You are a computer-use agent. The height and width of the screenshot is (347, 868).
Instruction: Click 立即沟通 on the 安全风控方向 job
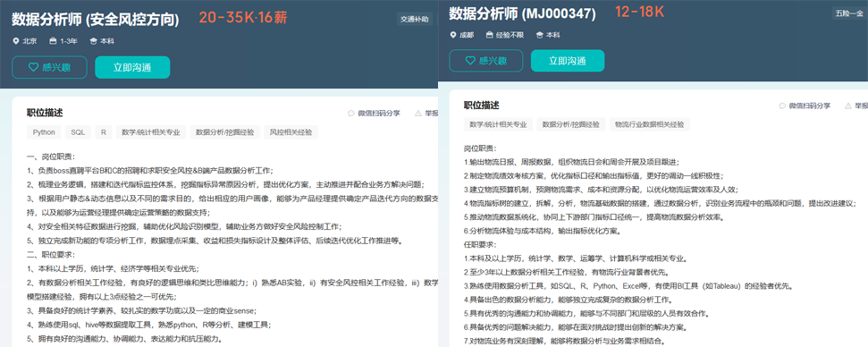tap(132, 67)
